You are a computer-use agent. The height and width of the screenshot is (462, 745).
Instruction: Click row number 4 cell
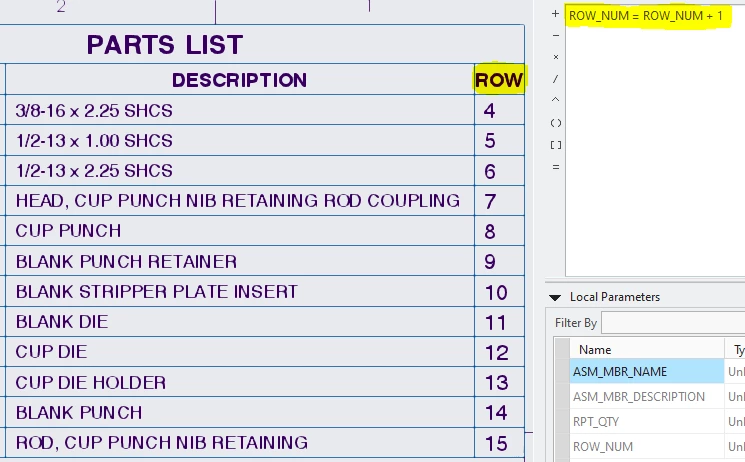click(x=499, y=110)
